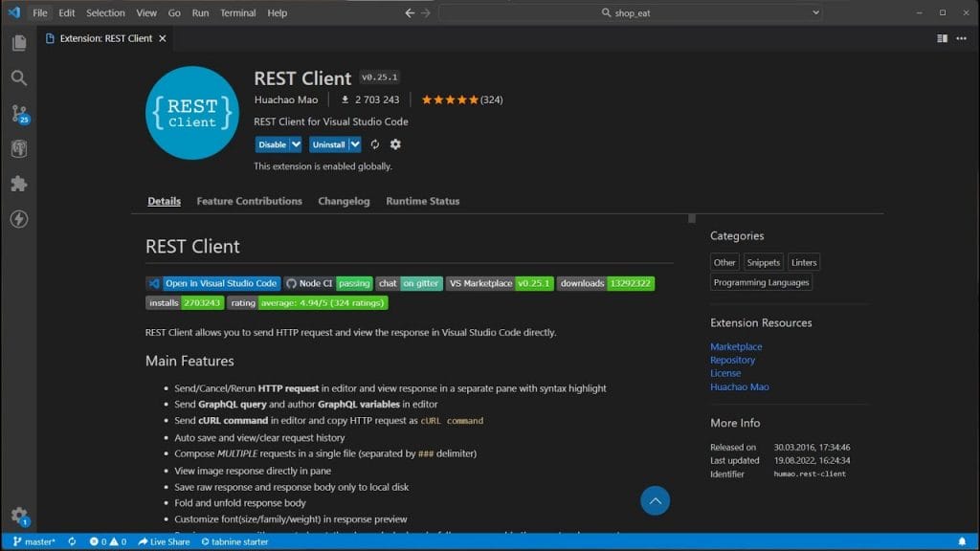Go forward with the right arrow
Viewport: 980px width, 551px height.
coord(426,12)
